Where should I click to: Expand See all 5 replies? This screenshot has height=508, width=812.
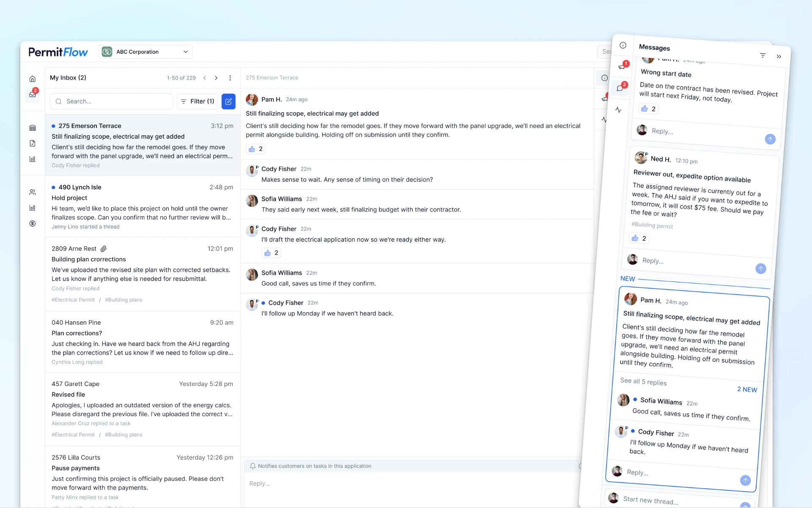click(x=643, y=381)
